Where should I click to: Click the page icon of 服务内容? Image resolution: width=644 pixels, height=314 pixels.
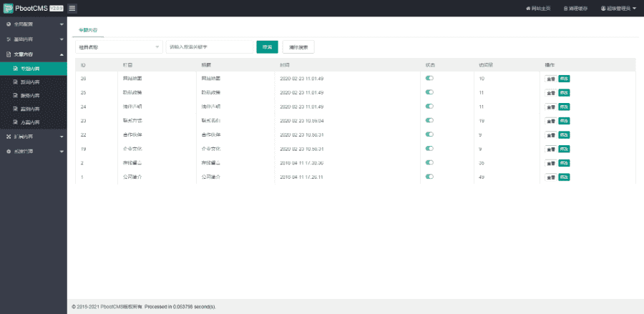pyautogui.click(x=16, y=96)
